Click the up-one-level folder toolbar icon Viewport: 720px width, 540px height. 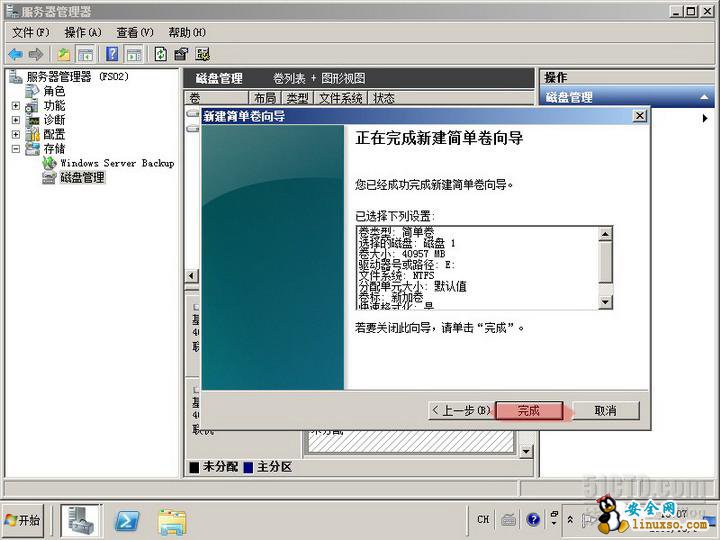point(64,54)
